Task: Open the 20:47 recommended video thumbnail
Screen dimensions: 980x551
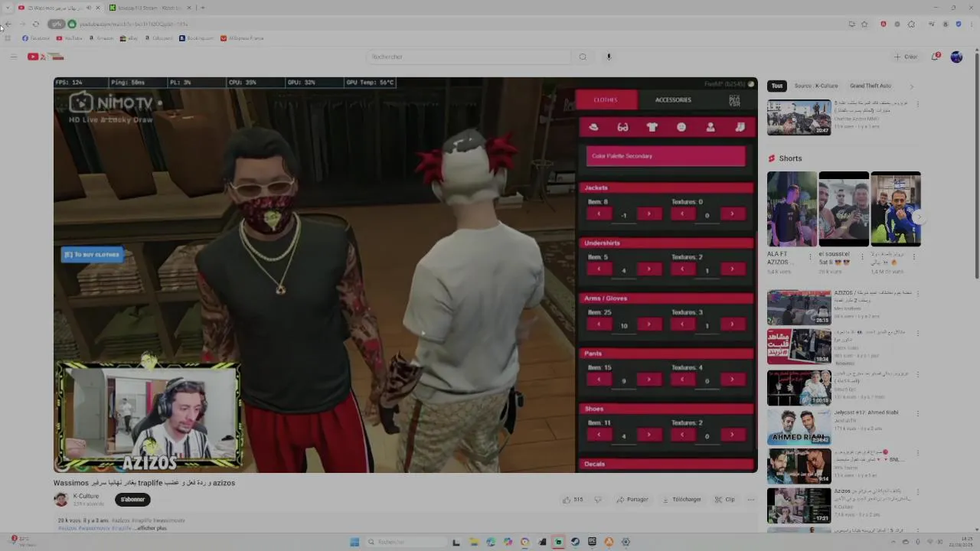Action: click(799, 117)
